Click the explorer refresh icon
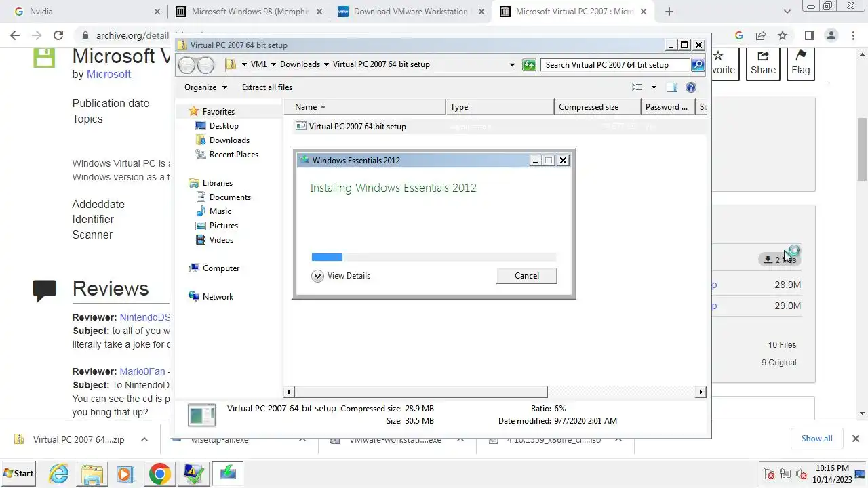868x488 pixels. coord(529,65)
